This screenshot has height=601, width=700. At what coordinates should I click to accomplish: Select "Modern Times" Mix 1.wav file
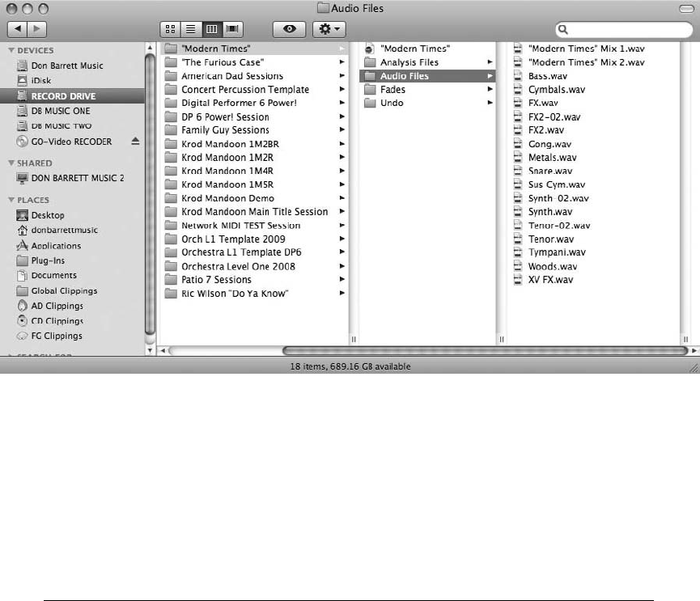(594, 49)
